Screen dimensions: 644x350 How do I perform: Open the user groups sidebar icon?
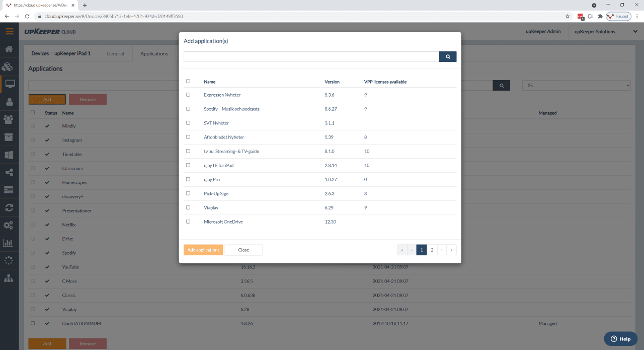[x=9, y=119]
